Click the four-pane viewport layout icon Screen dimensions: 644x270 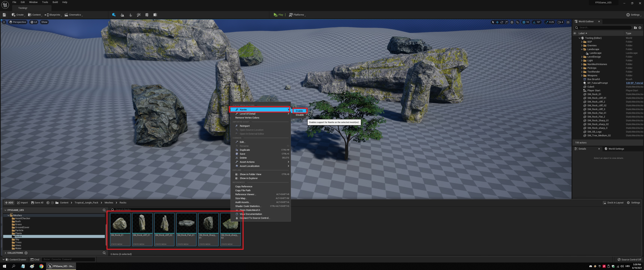pos(568,22)
